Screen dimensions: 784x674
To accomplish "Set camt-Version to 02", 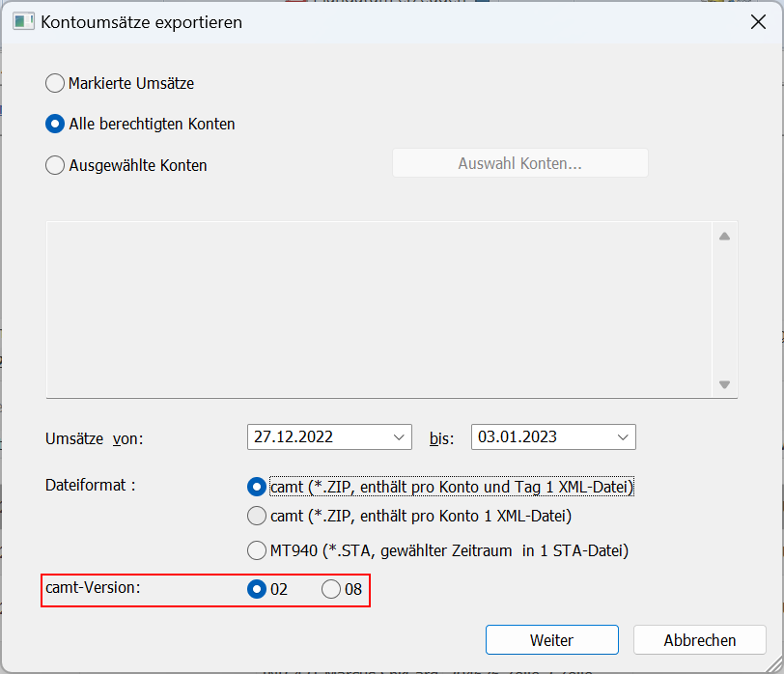I will (257, 589).
